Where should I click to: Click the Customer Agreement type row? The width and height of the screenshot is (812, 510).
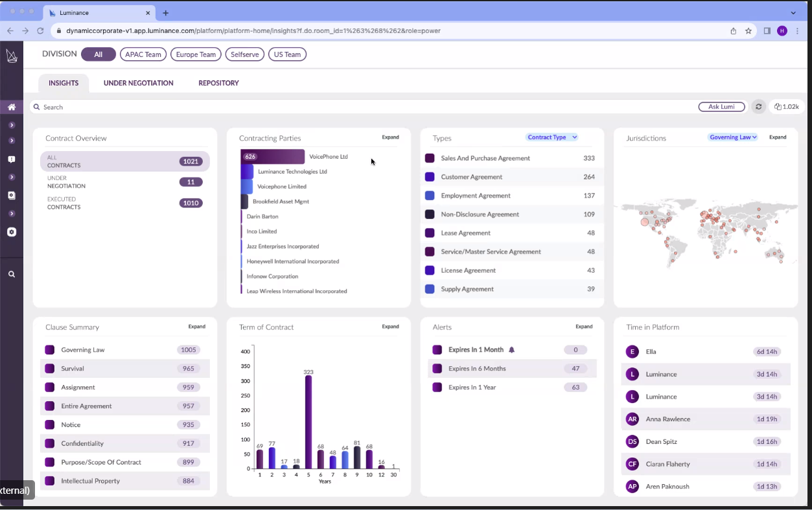pyautogui.click(x=512, y=177)
